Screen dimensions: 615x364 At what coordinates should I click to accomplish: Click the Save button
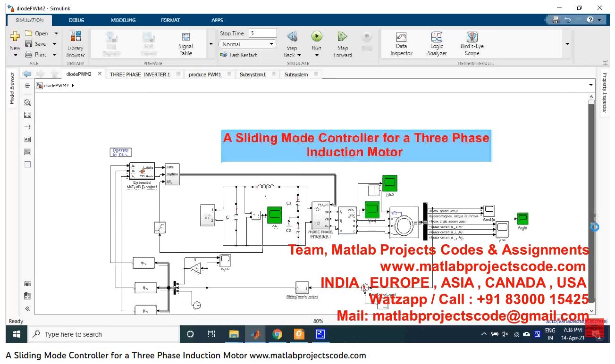37,44
